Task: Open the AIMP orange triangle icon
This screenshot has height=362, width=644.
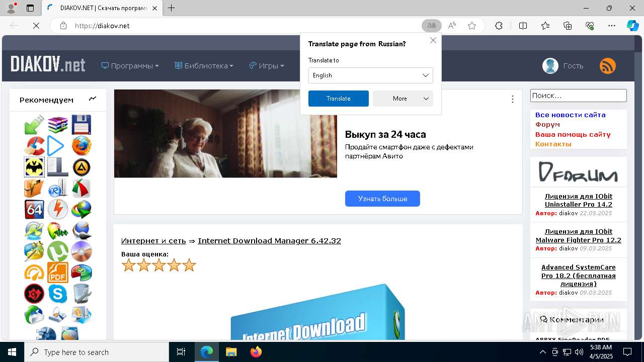Action: 81,167
